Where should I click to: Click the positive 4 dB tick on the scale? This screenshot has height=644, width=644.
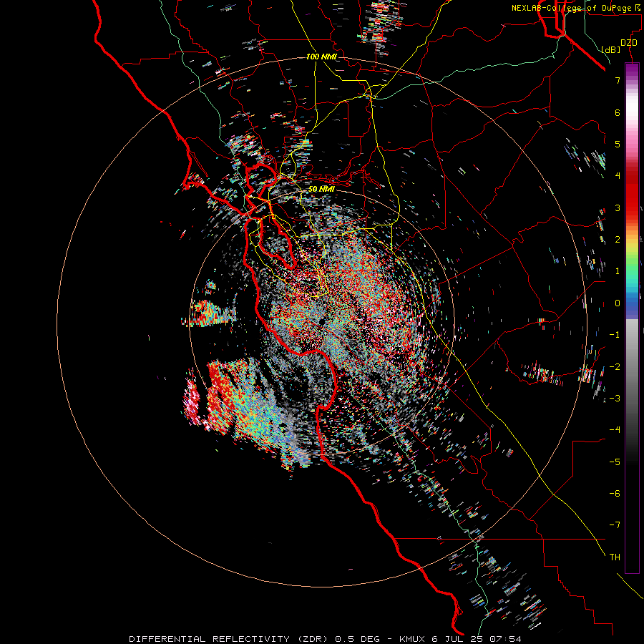click(618, 176)
